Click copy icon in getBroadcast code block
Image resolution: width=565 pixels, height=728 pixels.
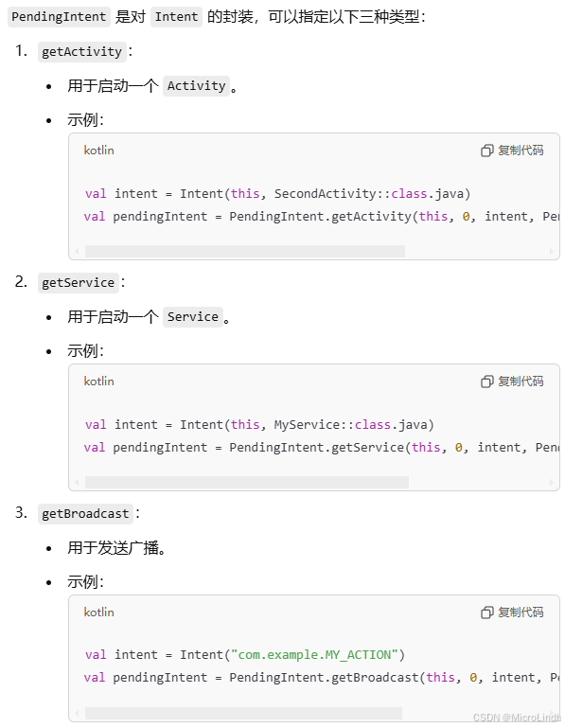point(486,613)
